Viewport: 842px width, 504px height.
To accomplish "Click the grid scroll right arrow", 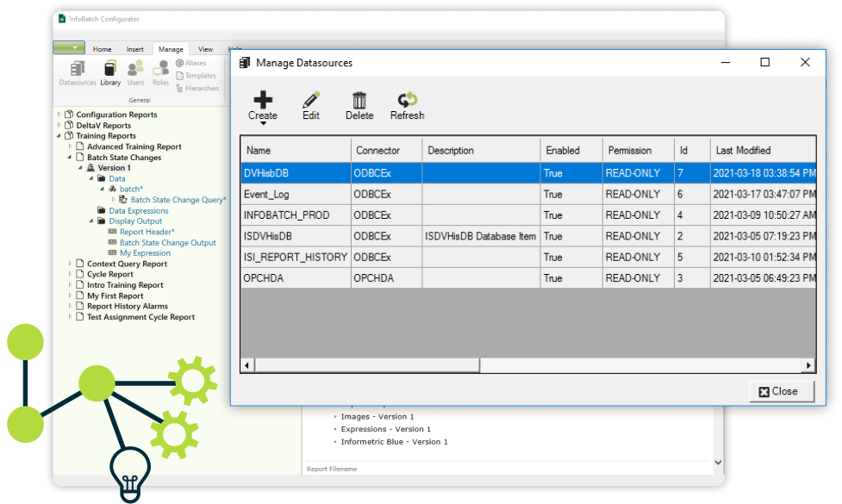I will coord(808,365).
